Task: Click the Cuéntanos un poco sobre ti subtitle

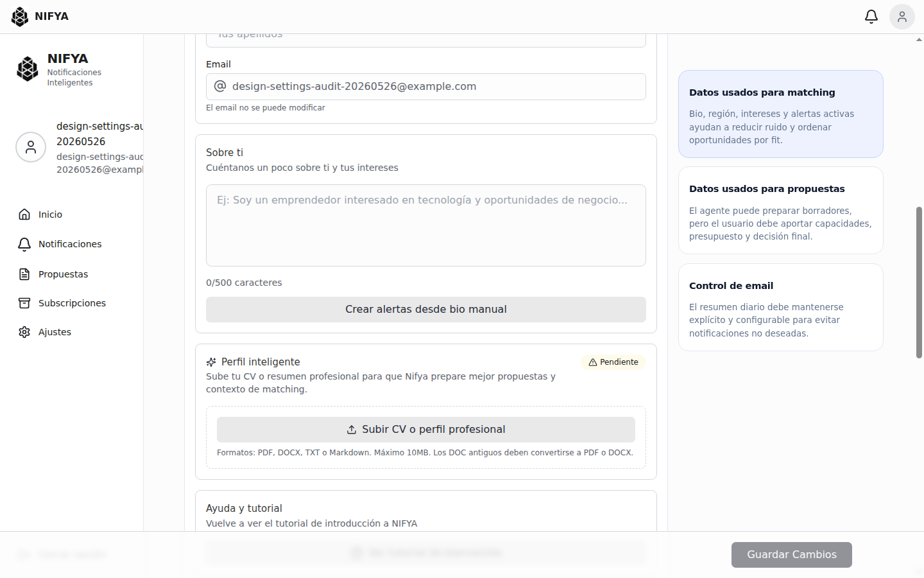Action: [x=302, y=168]
